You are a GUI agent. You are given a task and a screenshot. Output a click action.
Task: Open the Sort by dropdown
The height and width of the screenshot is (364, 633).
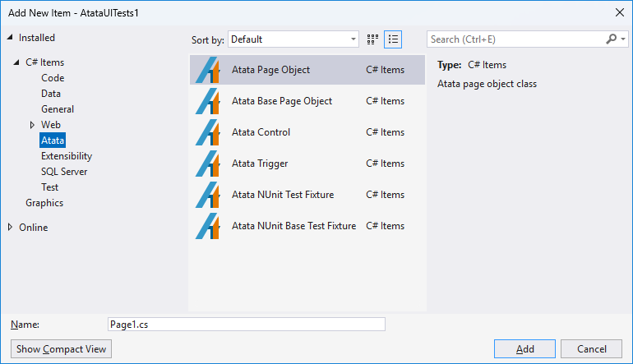click(x=293, y=39)
